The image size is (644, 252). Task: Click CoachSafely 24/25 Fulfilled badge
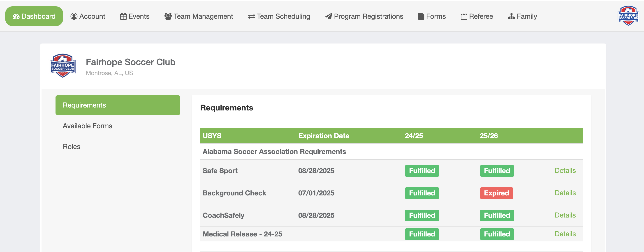pyautogui.click(x=422, y=215)
